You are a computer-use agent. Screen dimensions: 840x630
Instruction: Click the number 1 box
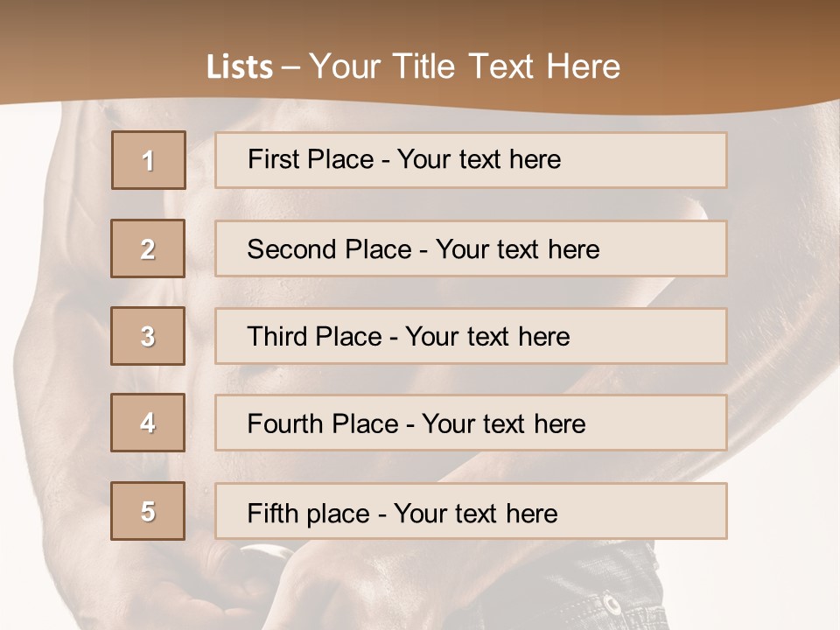pyautogui.click(x=149, y=160)
